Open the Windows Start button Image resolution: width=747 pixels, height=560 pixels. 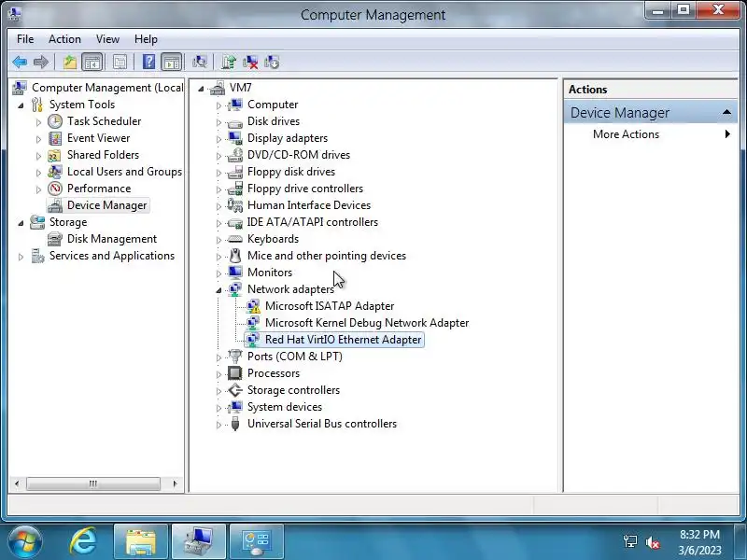point(24,542)
